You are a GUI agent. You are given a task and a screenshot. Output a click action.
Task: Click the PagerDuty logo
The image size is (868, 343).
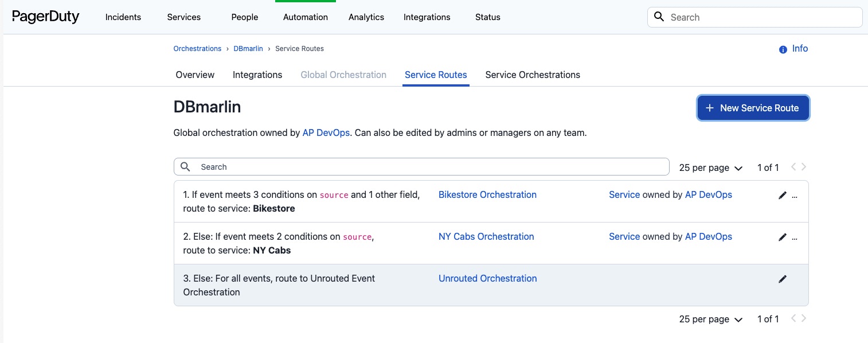[x=45, y=17]
